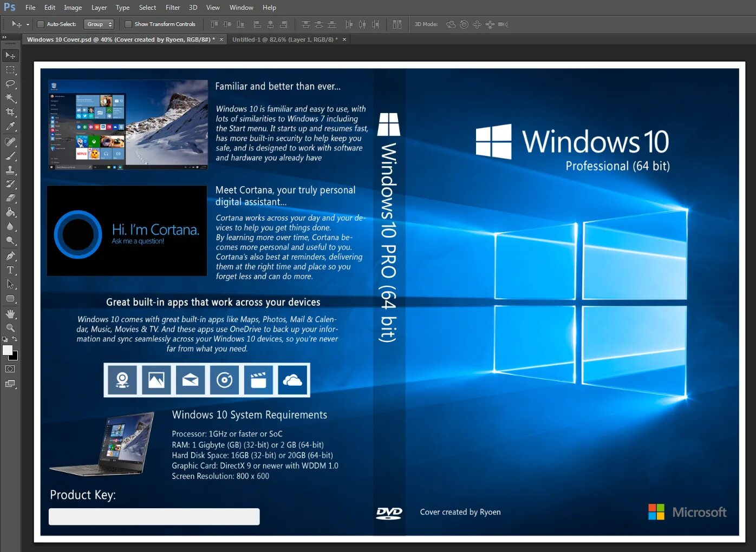Click Align Bottom Edges icon

tap(240, 24)
